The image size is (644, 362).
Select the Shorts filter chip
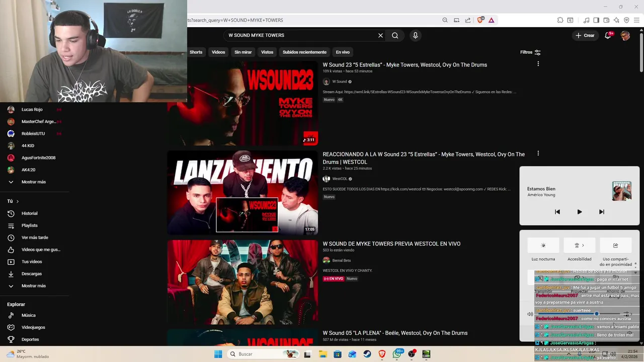tap(196, 52)
